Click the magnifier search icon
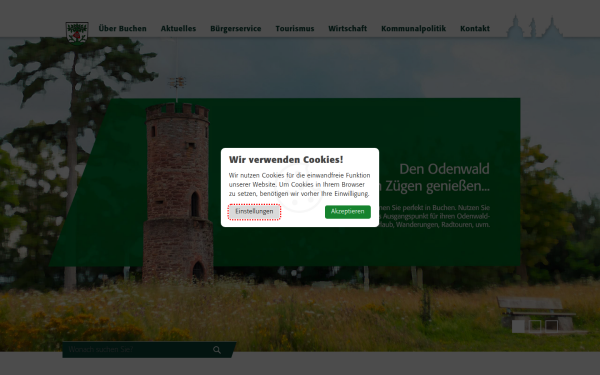Image resolution: width=600 pixels, height=375 pixels. 217,350
